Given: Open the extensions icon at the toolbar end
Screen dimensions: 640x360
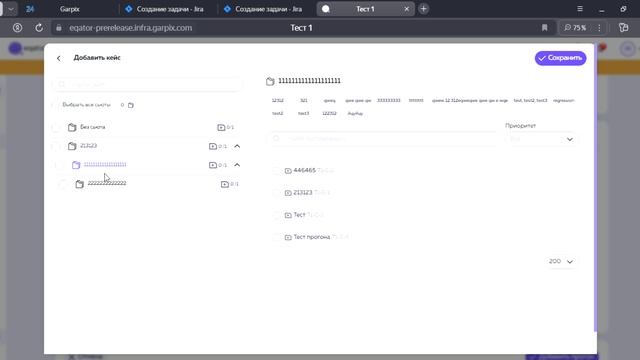Looking at the screenshot, I should click(623, 28).
